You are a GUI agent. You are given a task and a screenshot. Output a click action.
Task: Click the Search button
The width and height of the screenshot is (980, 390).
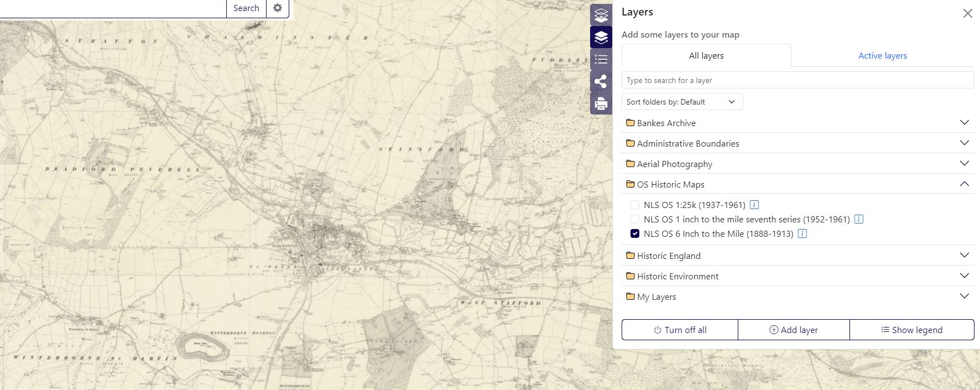[246, 8]
